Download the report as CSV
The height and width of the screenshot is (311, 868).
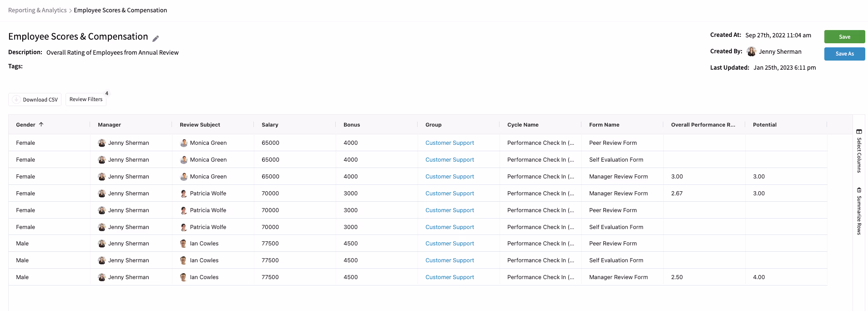point(35,100)
